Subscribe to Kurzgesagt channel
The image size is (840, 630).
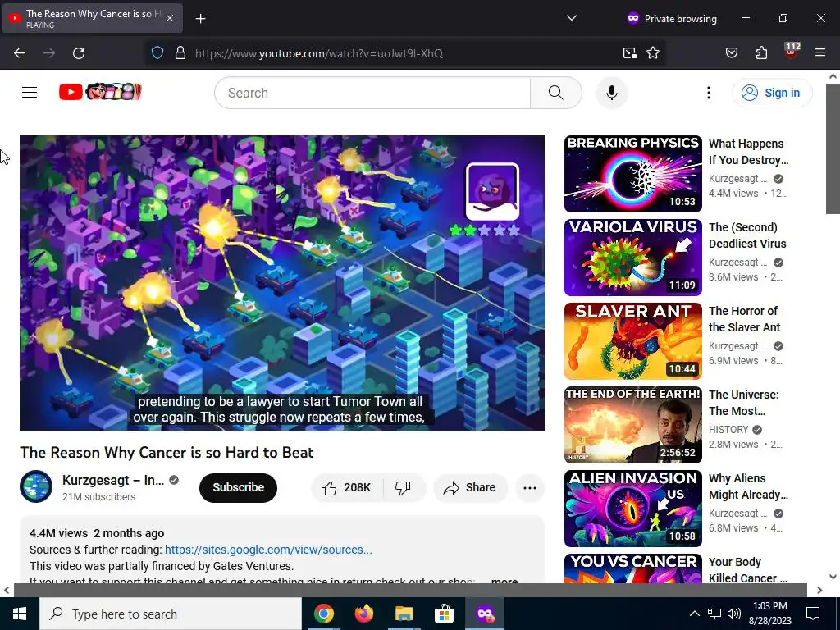pos(239,487)
